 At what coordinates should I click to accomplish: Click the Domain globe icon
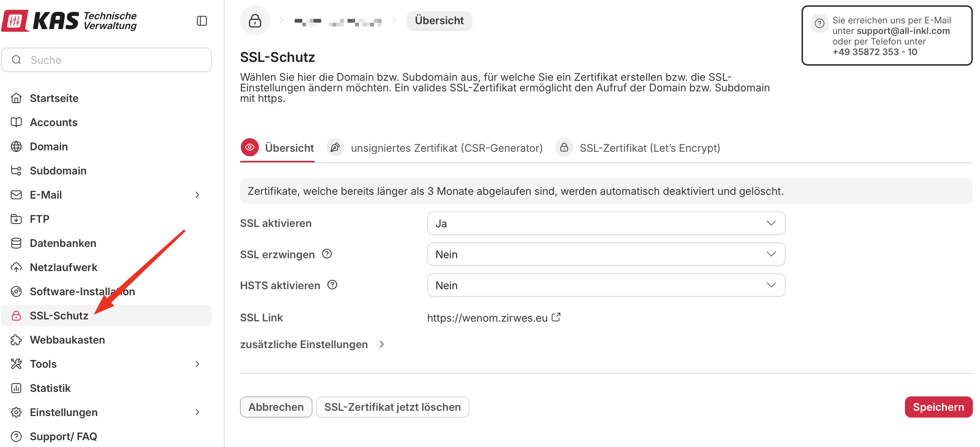16,146
